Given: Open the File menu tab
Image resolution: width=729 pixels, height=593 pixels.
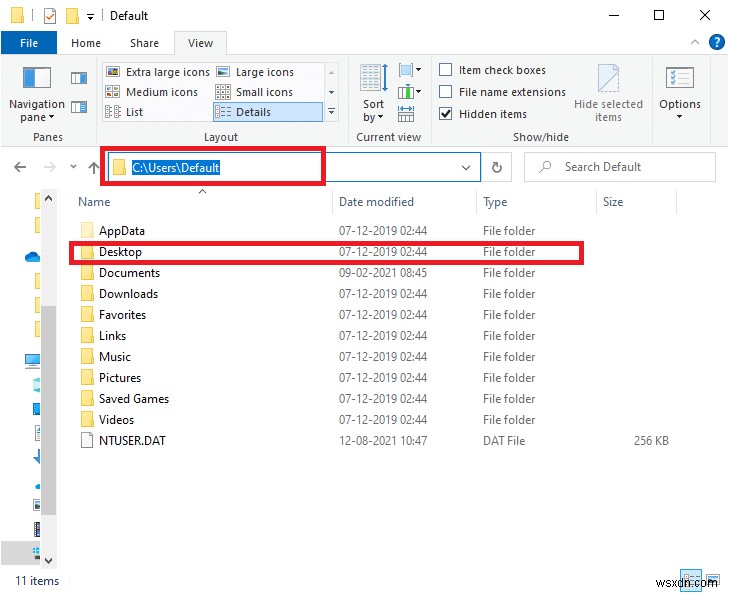Looking at the screenshot, I should (x=29, y=43).
